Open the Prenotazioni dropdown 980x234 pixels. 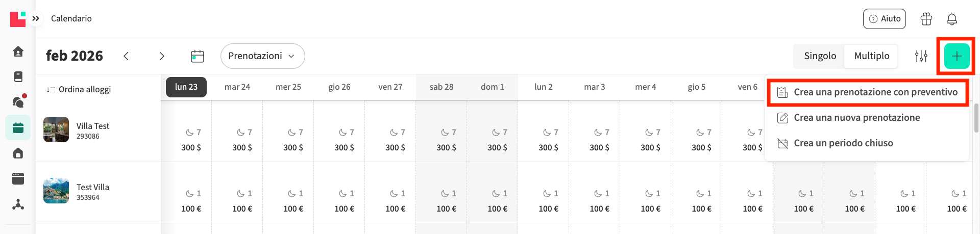click(x=262, y=56)
